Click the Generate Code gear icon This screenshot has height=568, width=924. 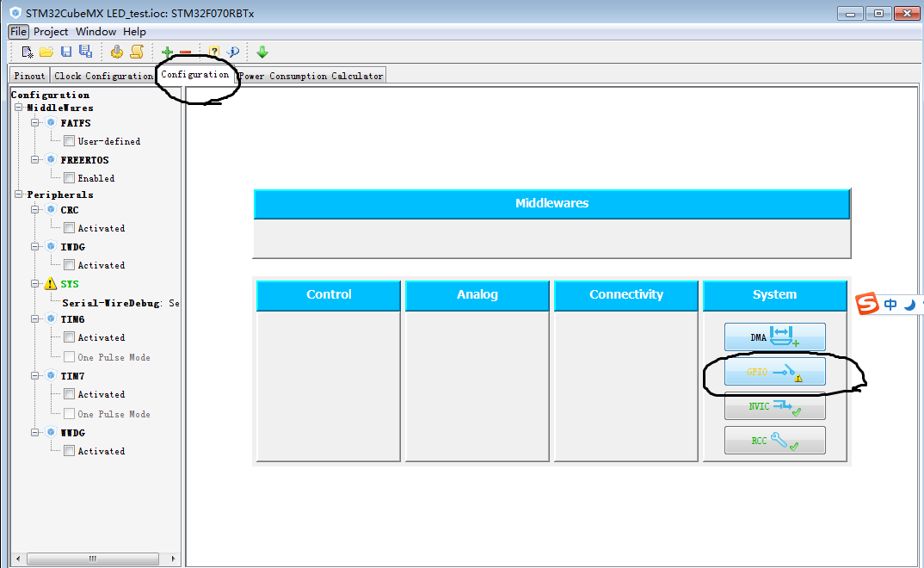click(117, 52)
